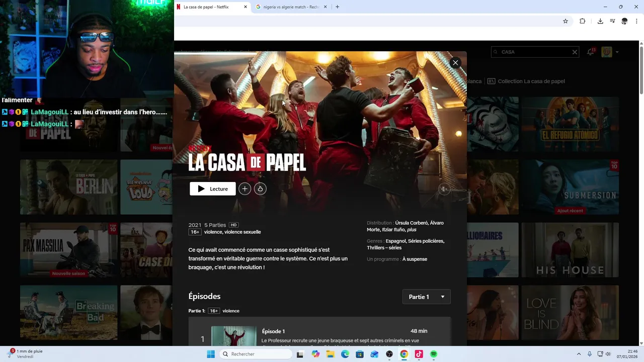Open the Pax Massilia title card

[x=68, y=250]
